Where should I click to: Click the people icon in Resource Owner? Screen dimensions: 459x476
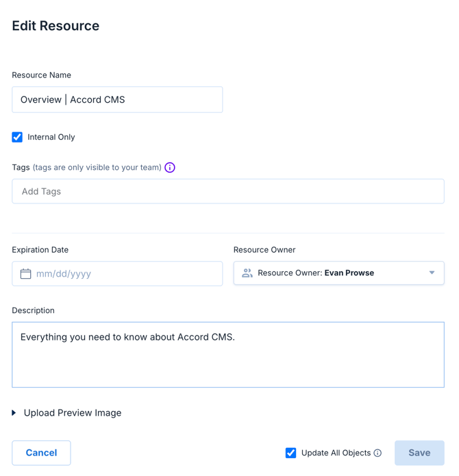pyautogui.click(x=247, y=273)
